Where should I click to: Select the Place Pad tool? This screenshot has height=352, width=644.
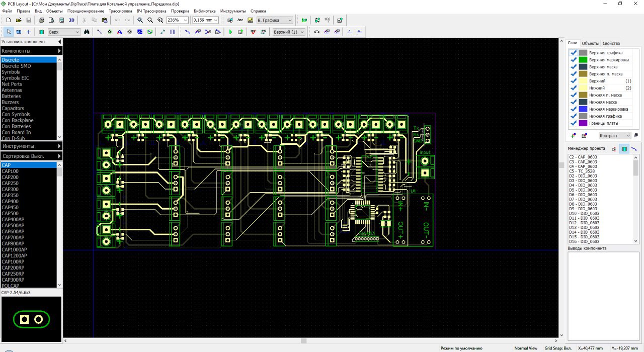(109, 32)
